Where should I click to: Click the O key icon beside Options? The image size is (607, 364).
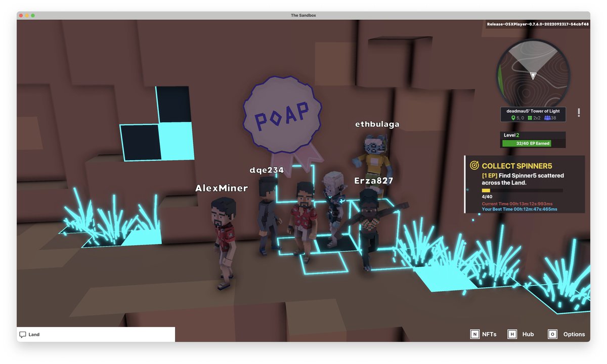(552, 334)
